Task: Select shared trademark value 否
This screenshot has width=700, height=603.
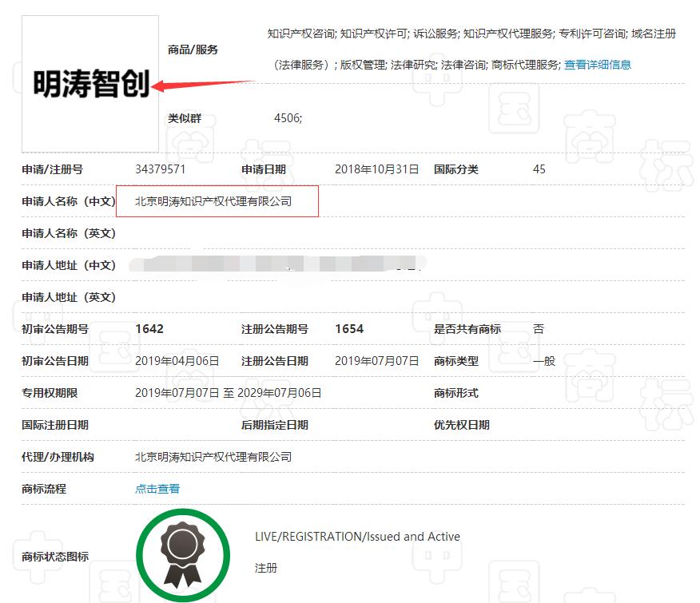Action: (x=539, y=329)
